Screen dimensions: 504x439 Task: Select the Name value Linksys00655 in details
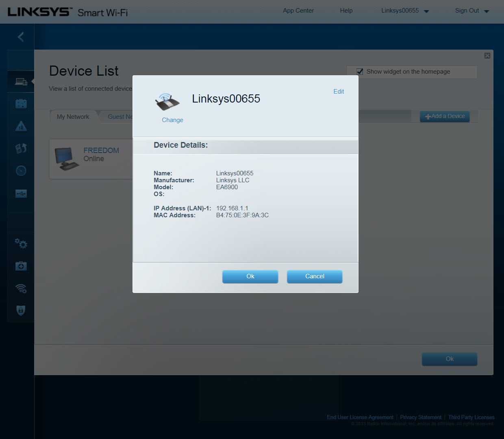tap(235, 173)
